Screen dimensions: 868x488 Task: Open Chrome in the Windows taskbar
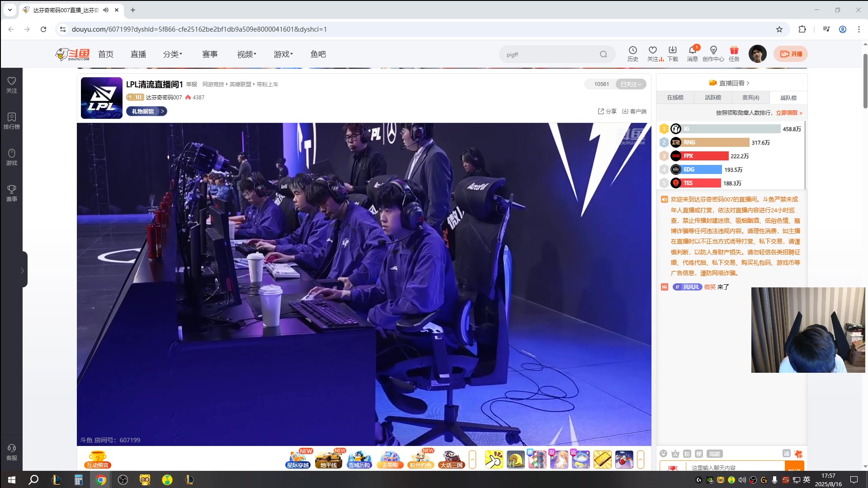[101, 479]
